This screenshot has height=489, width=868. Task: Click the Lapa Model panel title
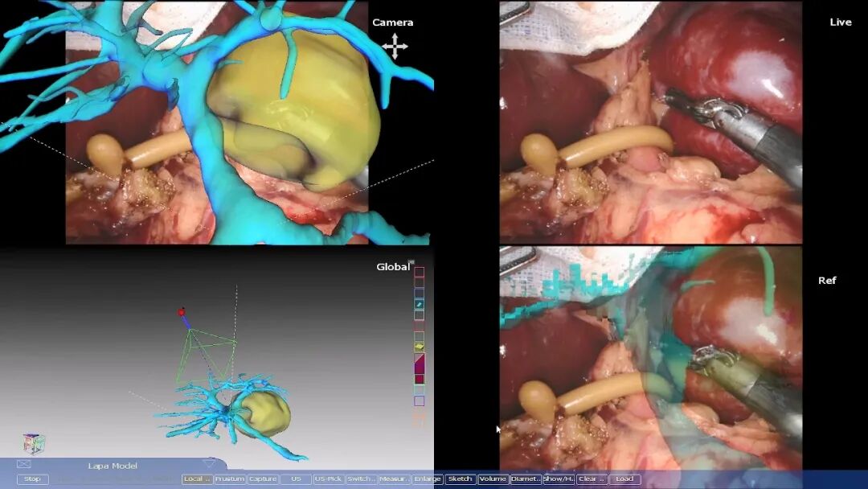[113, 466]
